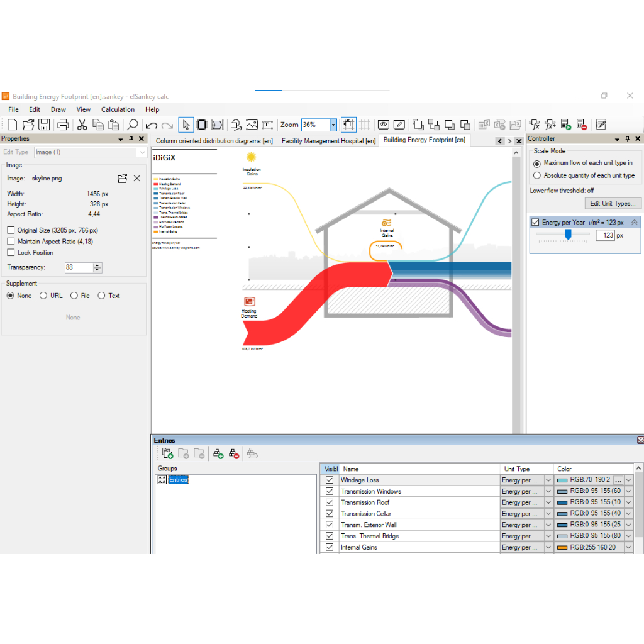Image resolution: width=644 pixels, height=644 pixels.
Task: Open the Zoom percentage dropdown
Action: click(333, 125)
